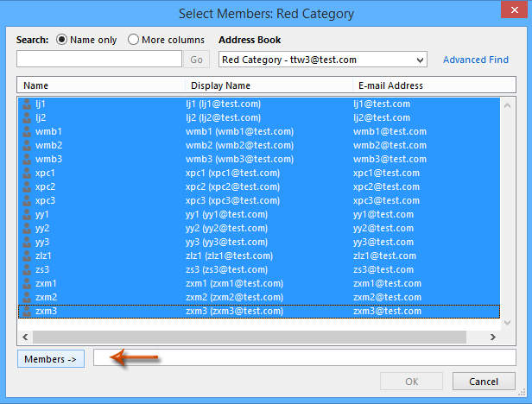532x404 pixels.
Task: Click the person icon next to zs3
Action: (x=27, y=269)
